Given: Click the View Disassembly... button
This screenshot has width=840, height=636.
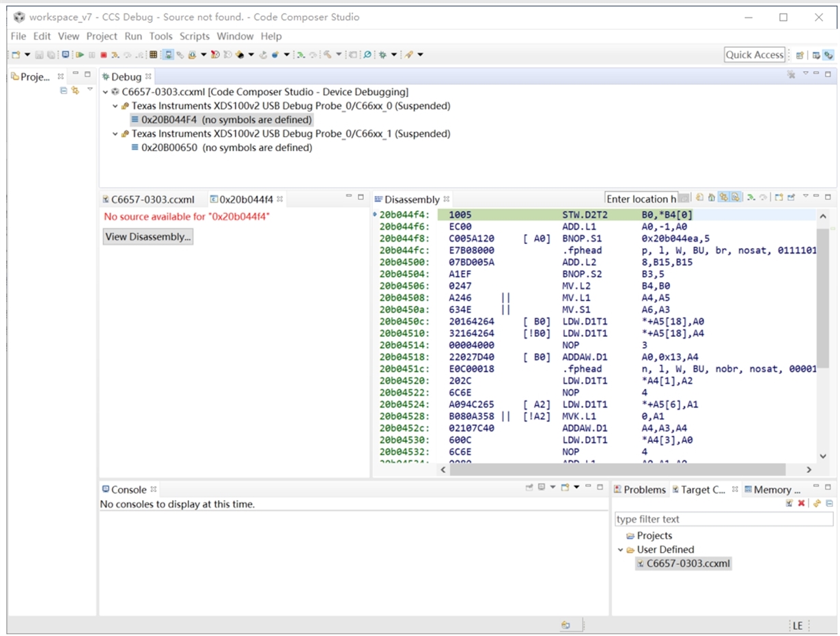Looking at the screenshot, I should [x=148, y=237].
